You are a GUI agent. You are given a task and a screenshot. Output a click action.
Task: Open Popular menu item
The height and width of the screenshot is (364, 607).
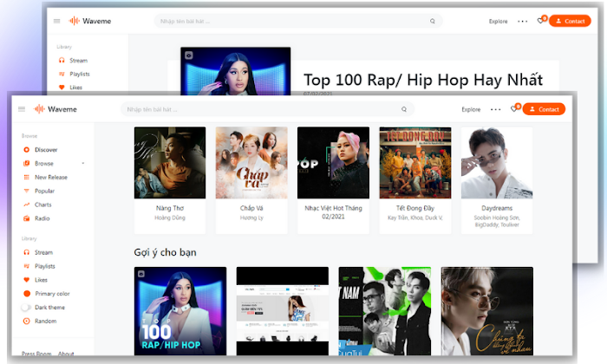(x=44, y=191)
